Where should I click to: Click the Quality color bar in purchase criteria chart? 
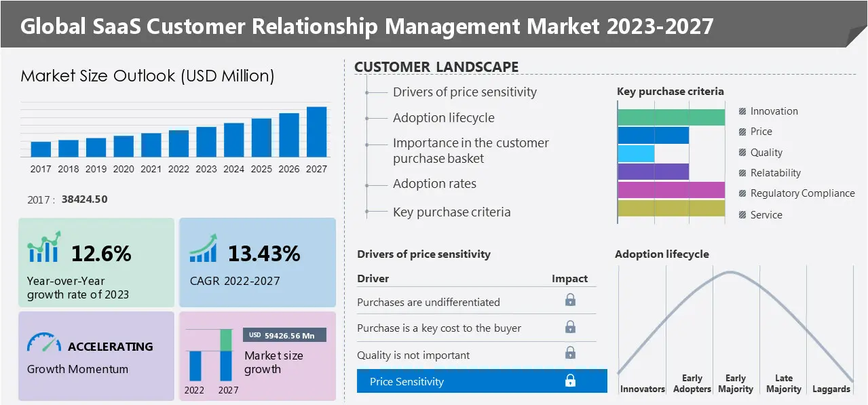(635, 155)
